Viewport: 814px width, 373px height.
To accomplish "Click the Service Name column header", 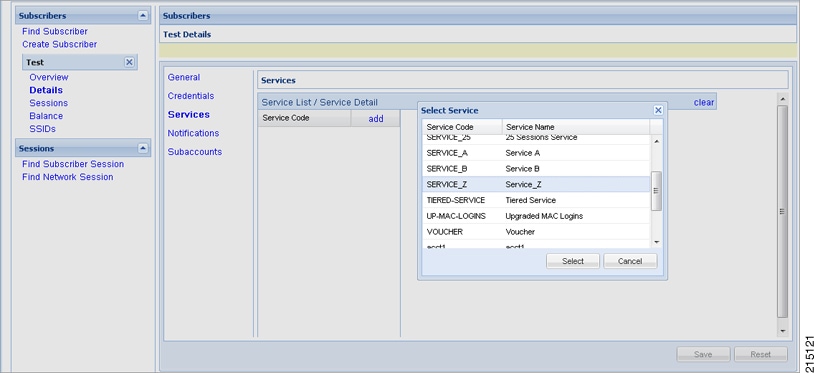I will click(x=576, y=127).
